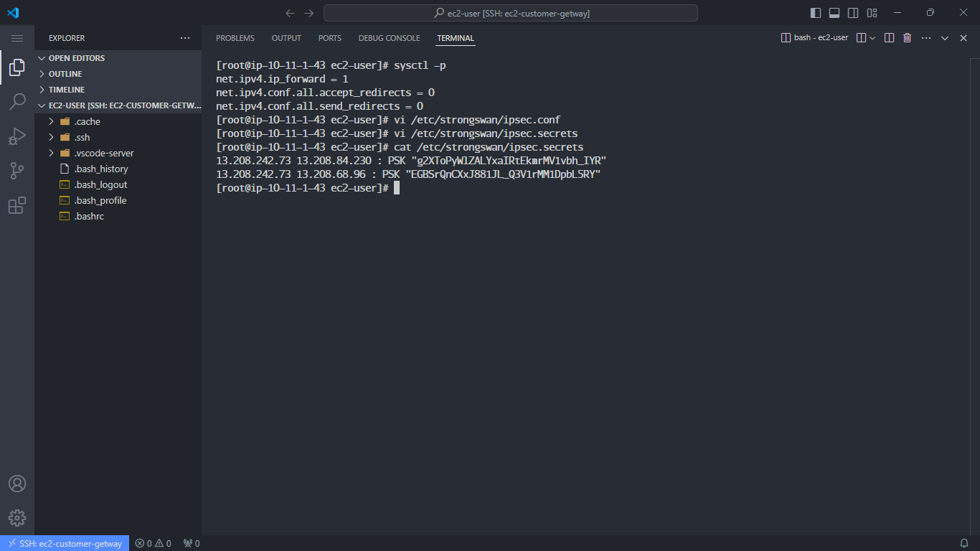This screenshot has height=551, width=980.
Task: Open the .bash_profile file
Action: (x=118, y=200)
